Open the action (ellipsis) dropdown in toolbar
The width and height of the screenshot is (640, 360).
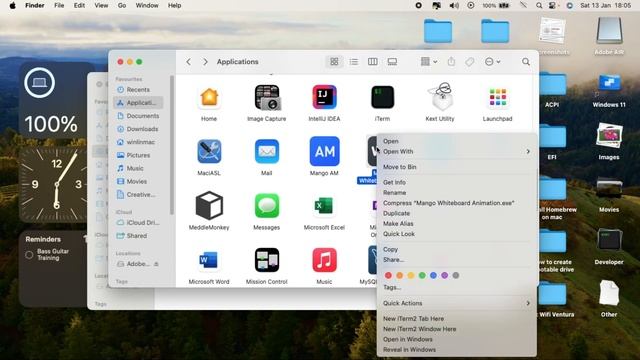click(493, 62)
